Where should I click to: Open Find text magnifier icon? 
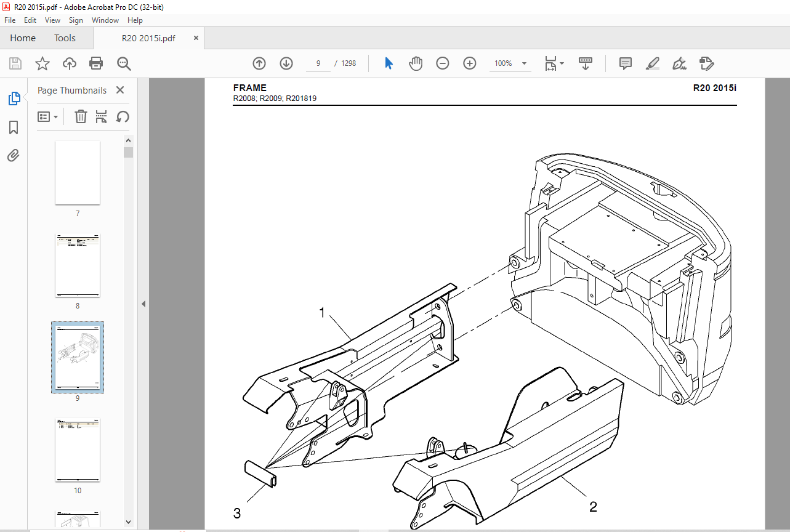(x=124, y=63)
